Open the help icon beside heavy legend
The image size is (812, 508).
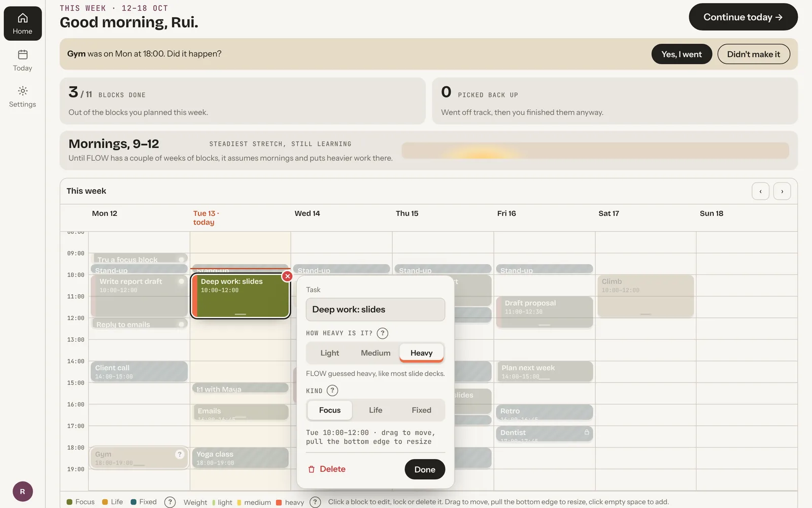click(315, 502)
